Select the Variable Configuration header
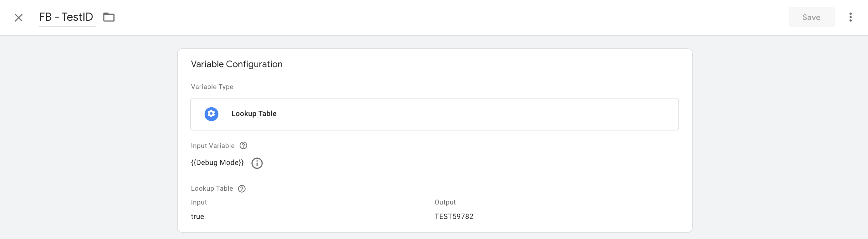The width and height of the screenshot is (868, 239). [237, 64]
